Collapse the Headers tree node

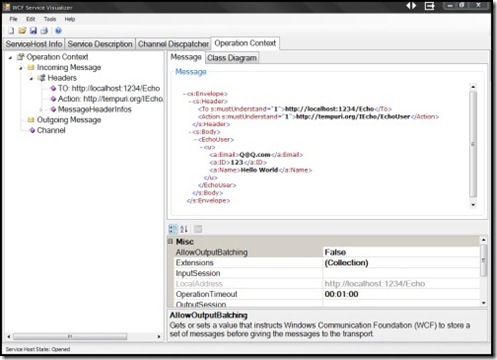tap(31, 79)
